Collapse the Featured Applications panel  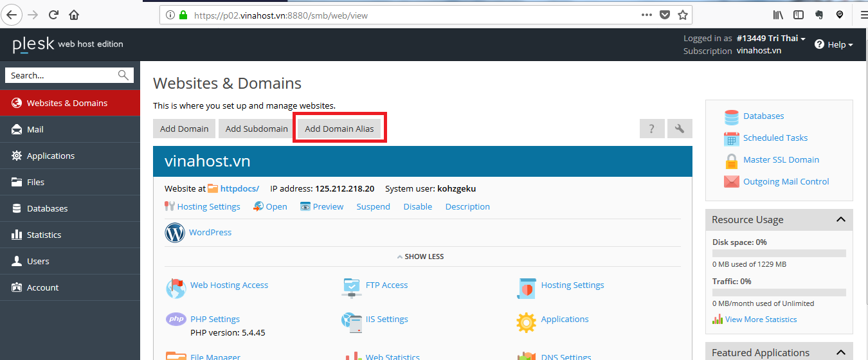[840, 353]
